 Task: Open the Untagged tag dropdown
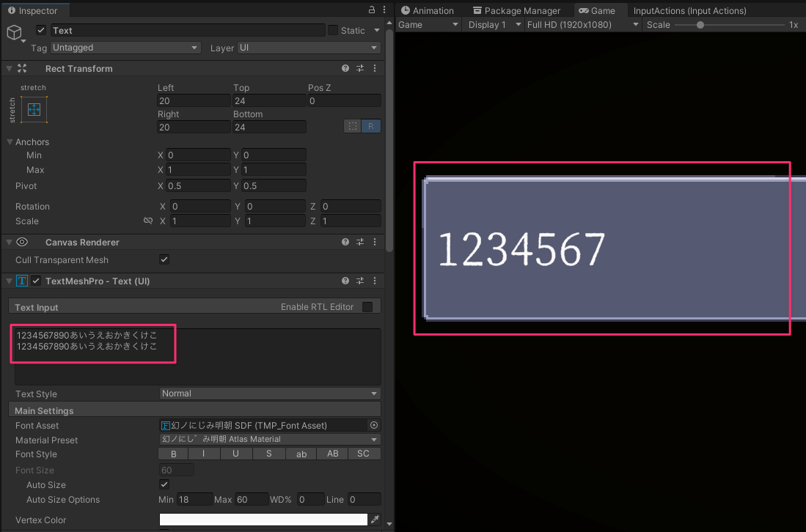[125, 48]
